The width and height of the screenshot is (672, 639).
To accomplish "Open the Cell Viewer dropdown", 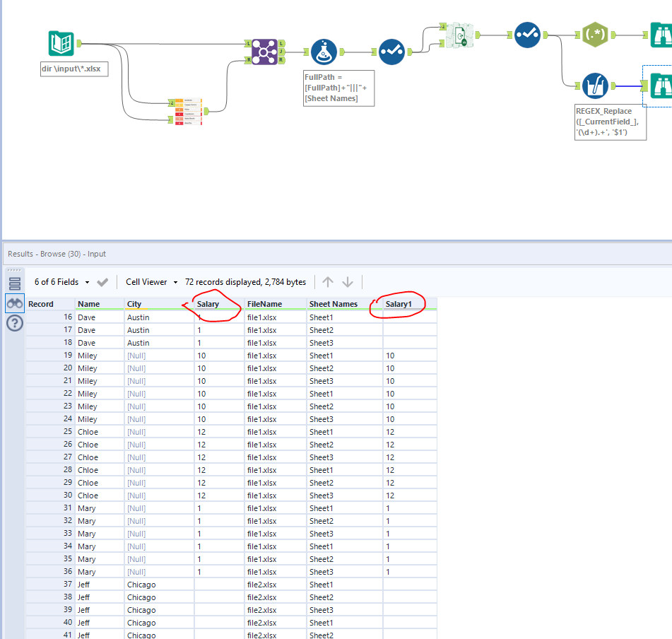I will click(x=175, y=282).
